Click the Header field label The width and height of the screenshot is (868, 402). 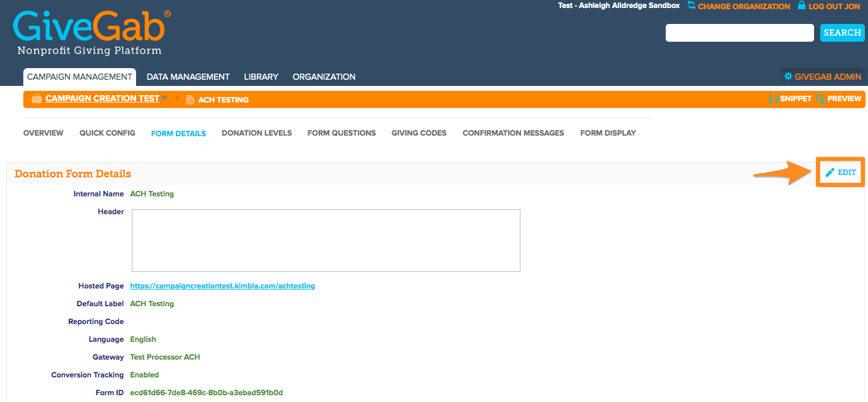pyautogui.click(x=111, y=212)
